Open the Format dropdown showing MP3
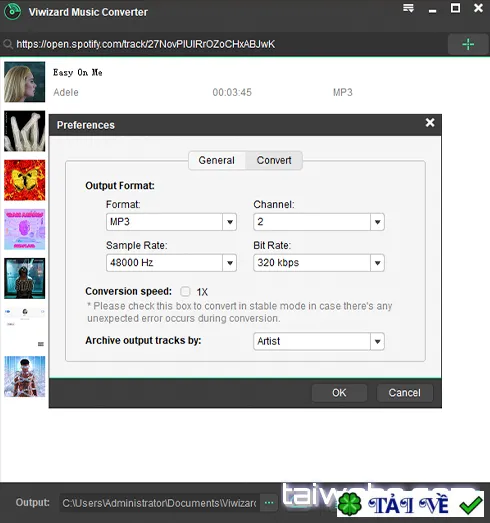 (x=171, y=222)
